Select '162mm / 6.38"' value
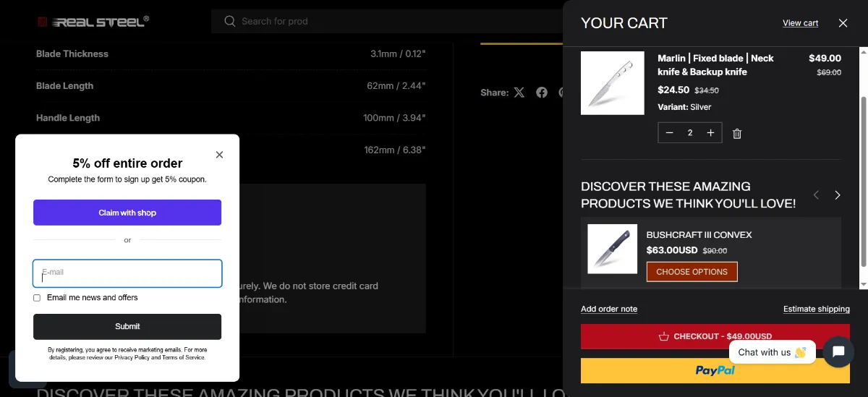 (395, 150)
